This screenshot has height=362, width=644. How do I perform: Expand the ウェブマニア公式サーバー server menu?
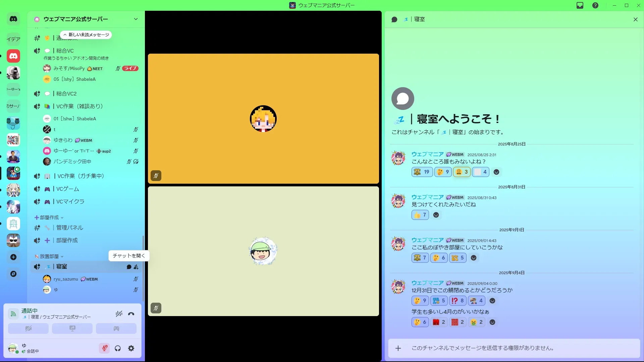tap(136, 19)
